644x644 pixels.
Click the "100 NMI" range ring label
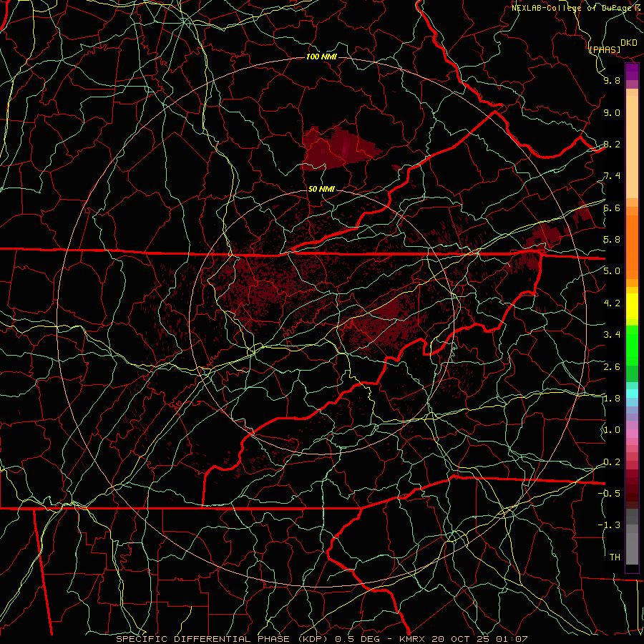(x=321, y=57)
